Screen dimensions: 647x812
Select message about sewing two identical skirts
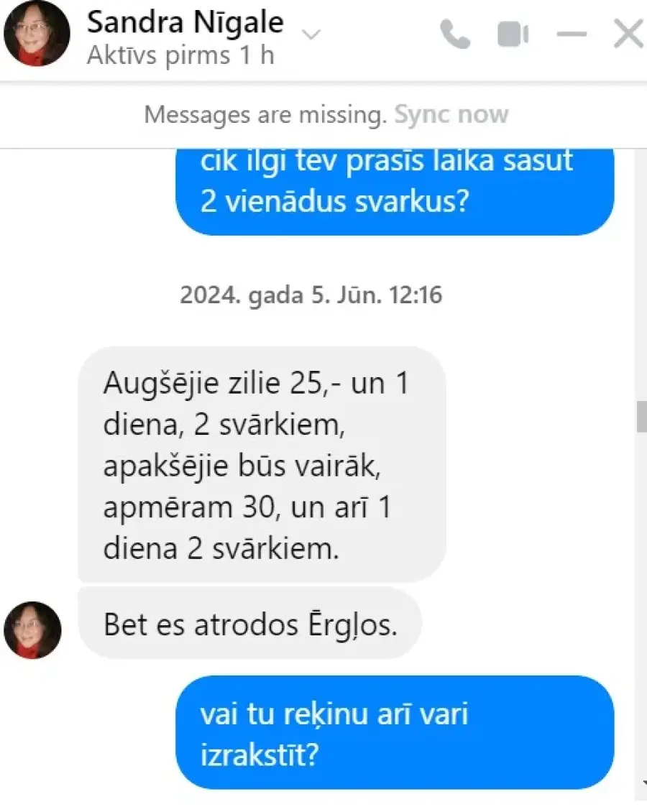395,191
